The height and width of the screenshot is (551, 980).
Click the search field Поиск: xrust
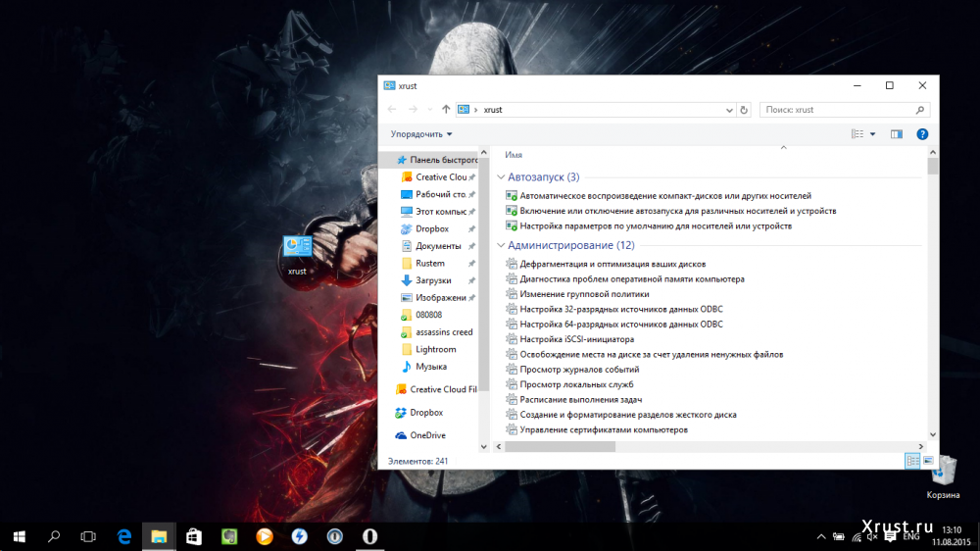pyautogui.click(x=838, y=110)
